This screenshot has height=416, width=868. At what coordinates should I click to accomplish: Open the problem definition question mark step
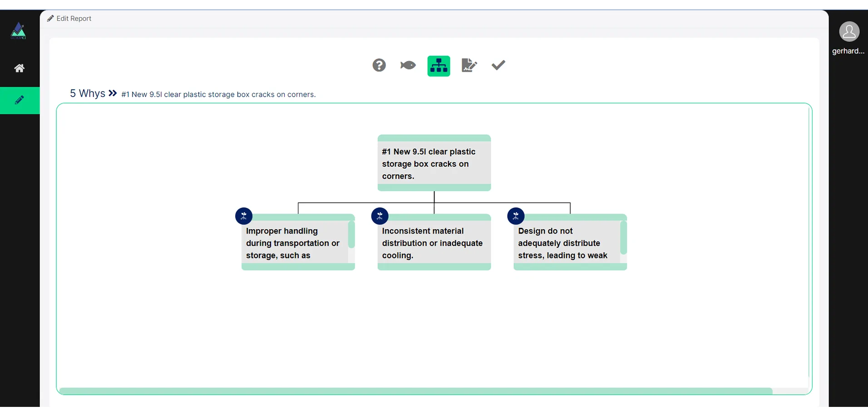379,65
